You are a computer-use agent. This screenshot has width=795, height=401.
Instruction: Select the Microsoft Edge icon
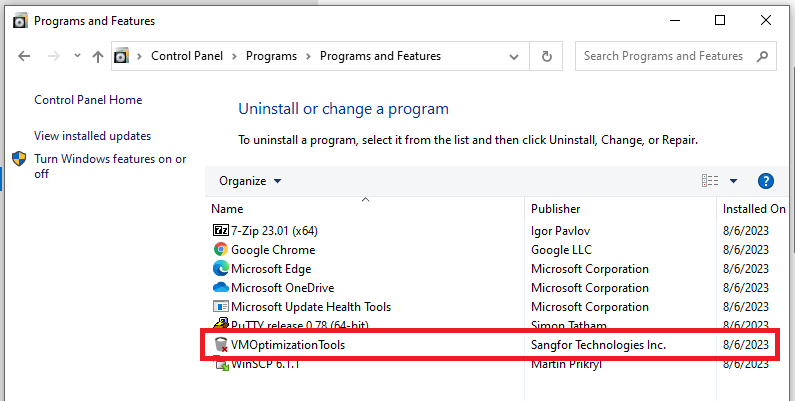point(221,269)
